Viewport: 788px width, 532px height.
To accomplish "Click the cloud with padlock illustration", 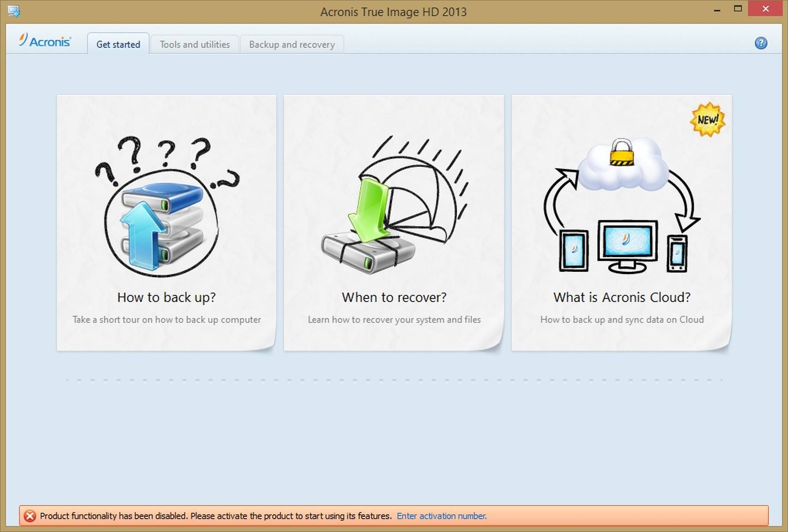I will (x=623, y=165).
